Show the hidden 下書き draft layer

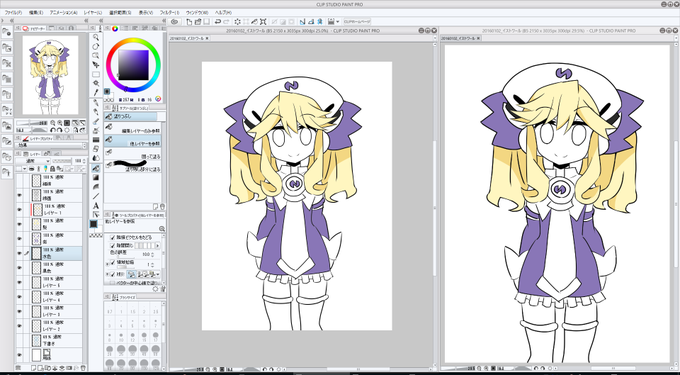tap(19, 340)
